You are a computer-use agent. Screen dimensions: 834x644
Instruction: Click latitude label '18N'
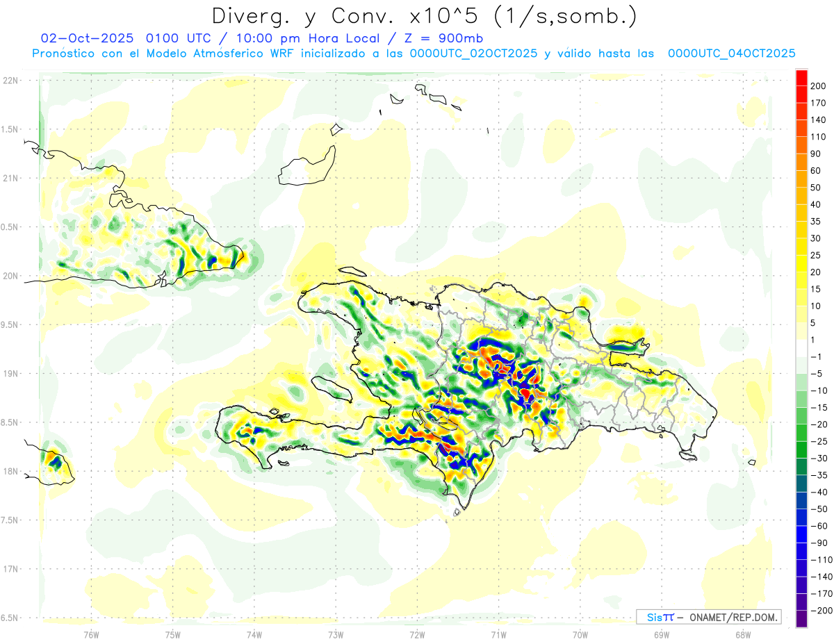point(10,471)
